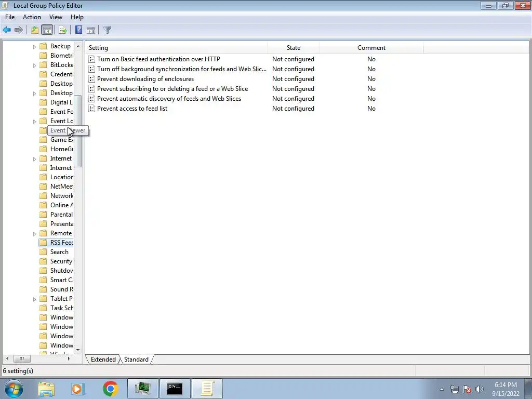Screen dimensions: 532x399
Task: Open the Action menu
Action: pos(32,17)
